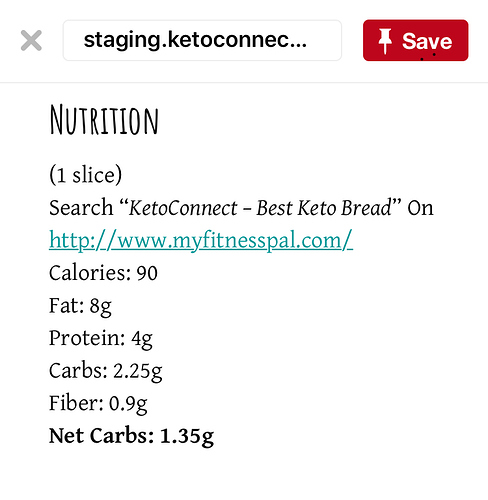488x500 pixels.
Task: Click the staging.ketoconnec... address field
Action: (202, 40)
